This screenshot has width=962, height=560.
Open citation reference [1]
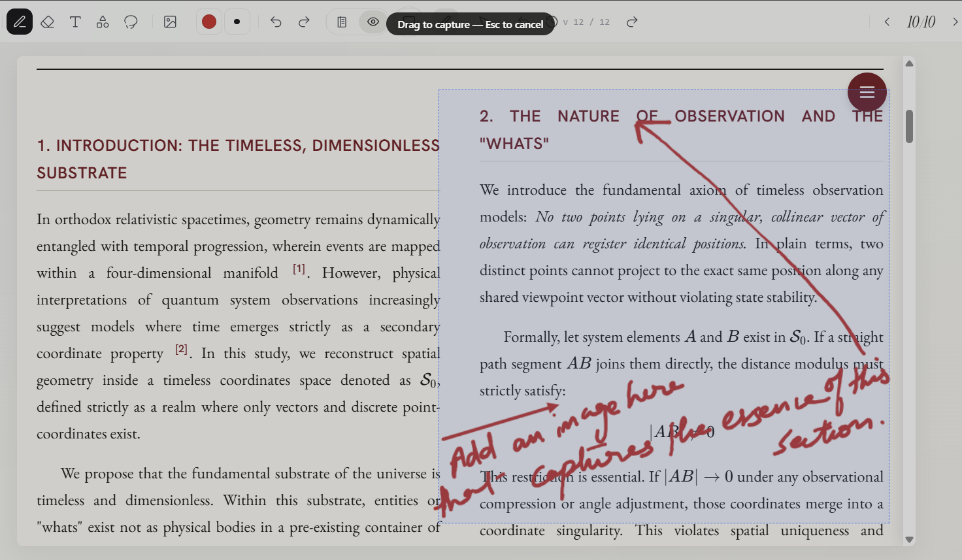[x=299, y=269]
